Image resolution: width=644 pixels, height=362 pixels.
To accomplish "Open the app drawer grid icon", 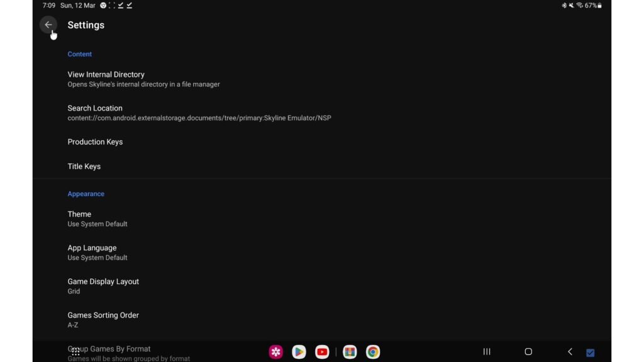I will tap(75, 352).
